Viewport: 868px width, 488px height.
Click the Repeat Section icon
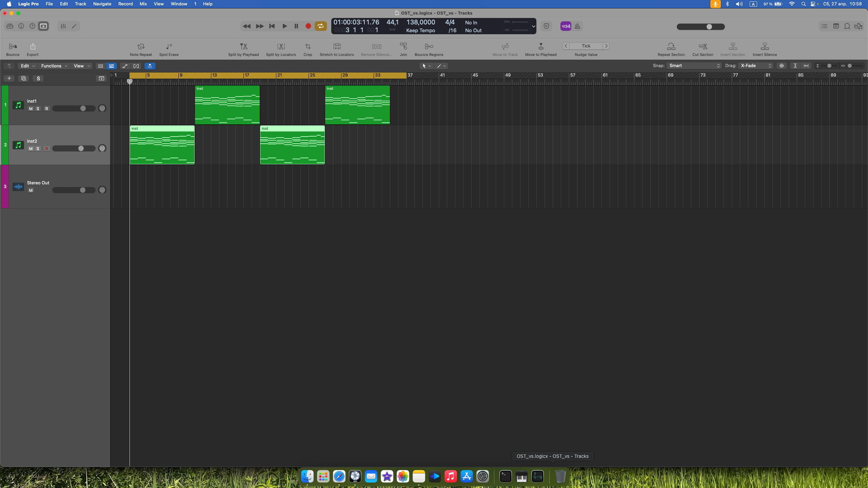671,46
